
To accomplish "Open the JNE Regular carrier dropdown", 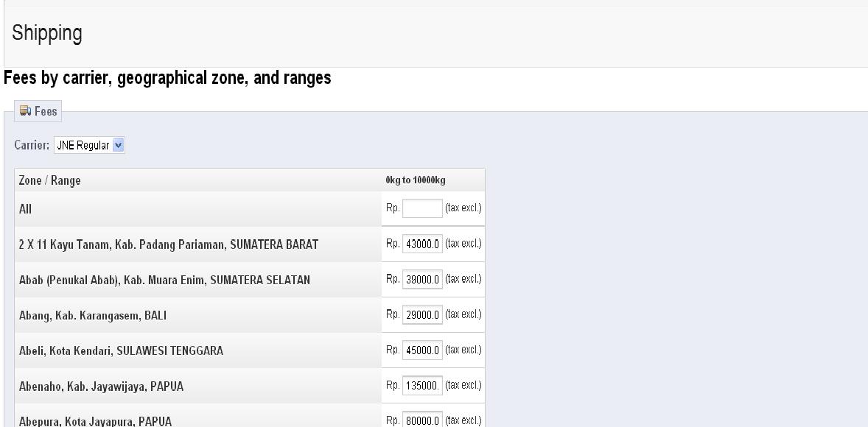I will (x=89, y=146).
